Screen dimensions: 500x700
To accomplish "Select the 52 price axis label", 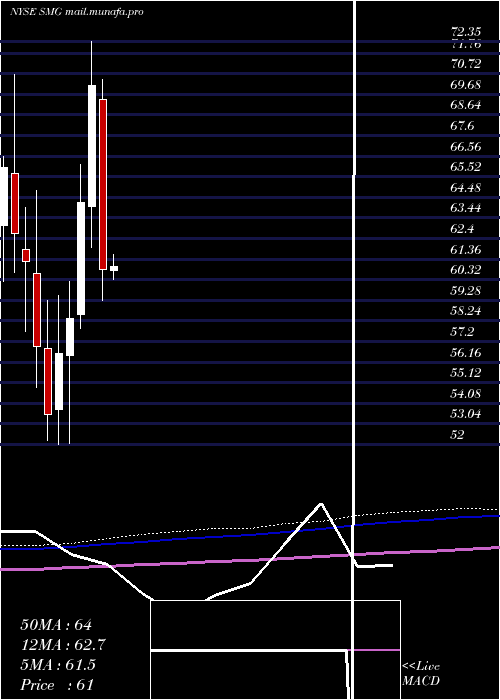I will (458, 434).
